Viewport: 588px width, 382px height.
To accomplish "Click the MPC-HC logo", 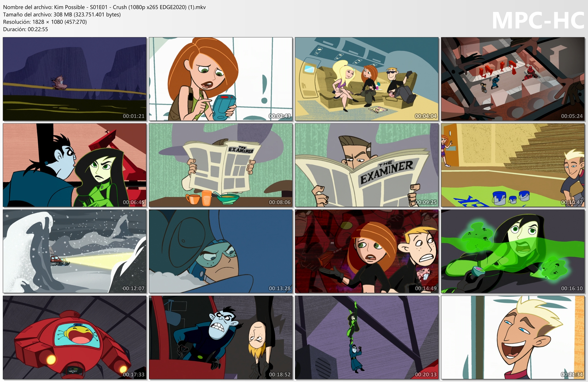I will click(x=538, y=21).
